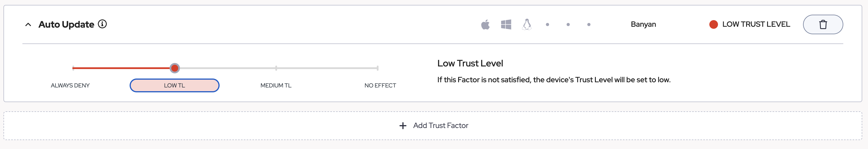Select the NO EFFECT option
The image size is (868, 149).
[380, 86]
